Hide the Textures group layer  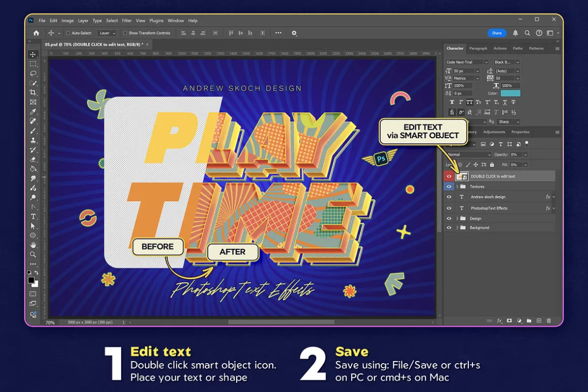click(x=449, y=186)
